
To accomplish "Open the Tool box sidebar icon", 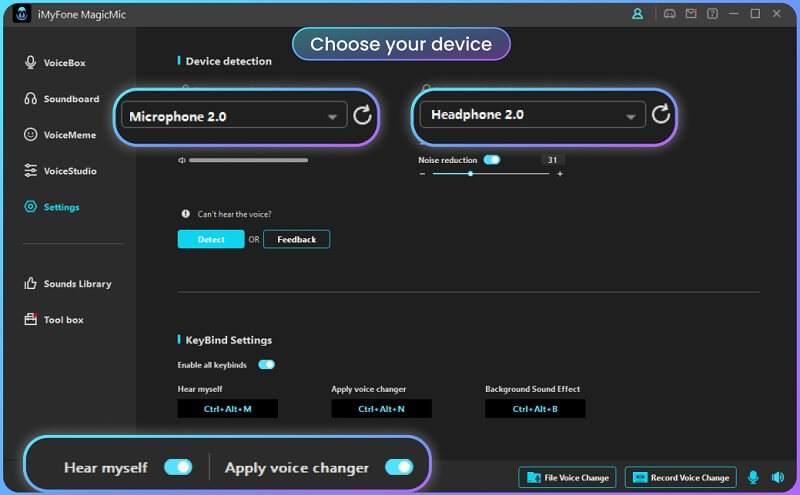I will click(31, 319).
